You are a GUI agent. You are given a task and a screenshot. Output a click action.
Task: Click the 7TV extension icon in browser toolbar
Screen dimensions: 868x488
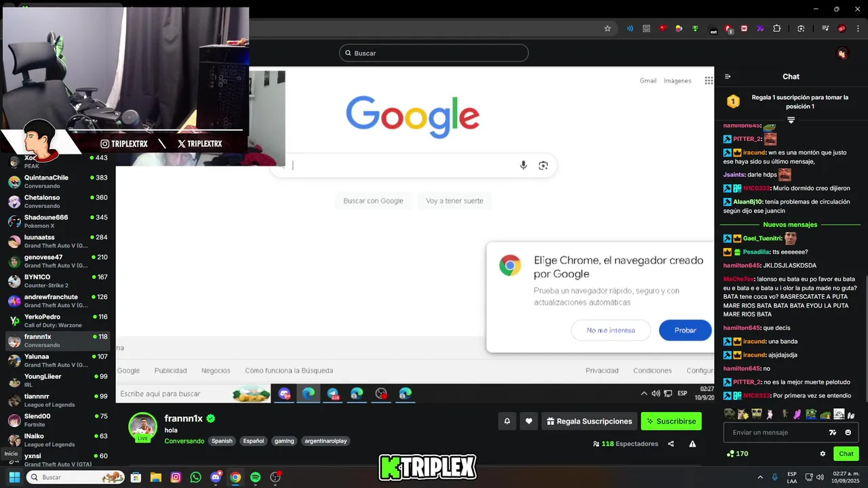[x=760, y=28]
